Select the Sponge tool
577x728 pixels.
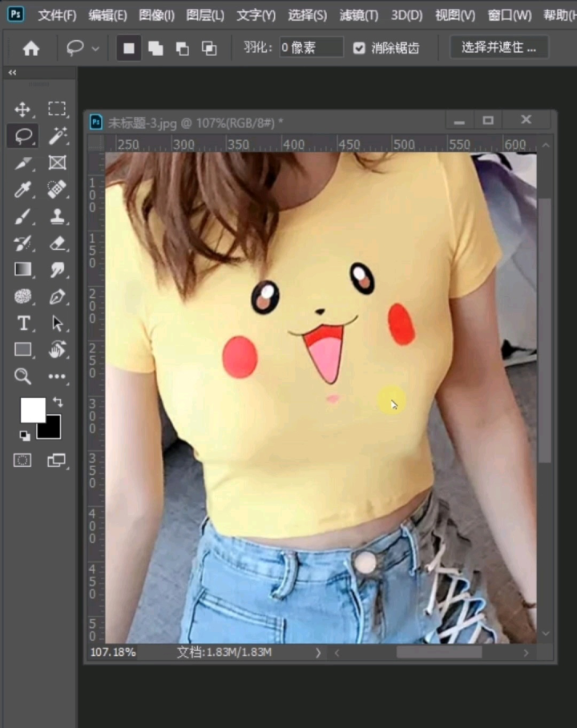coord(22,296)
